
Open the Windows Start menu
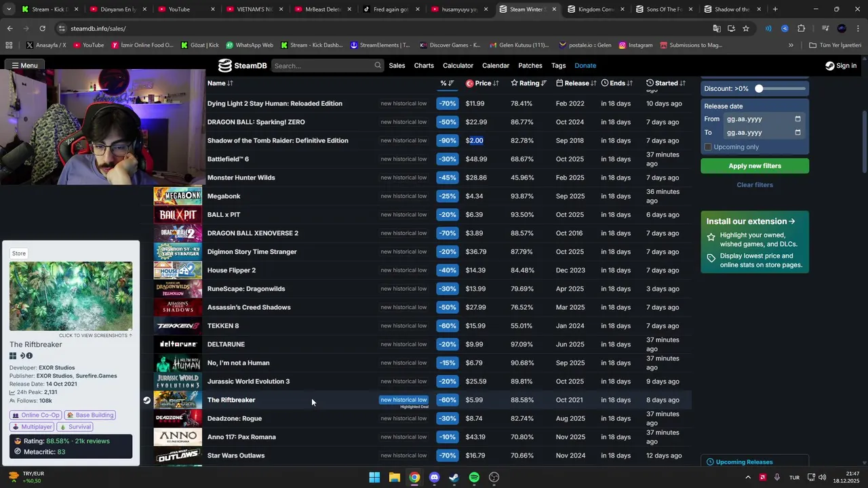tap(374, 477)
